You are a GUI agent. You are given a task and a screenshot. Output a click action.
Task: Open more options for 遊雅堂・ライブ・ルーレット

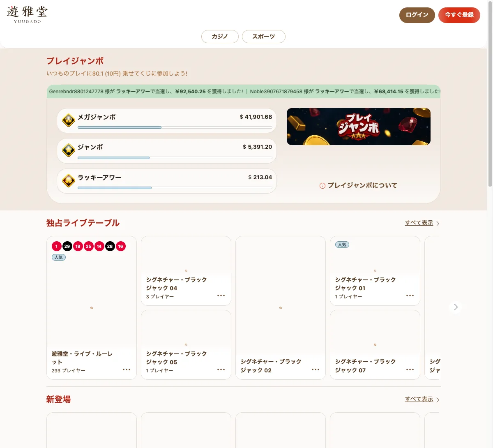point(127,369)
